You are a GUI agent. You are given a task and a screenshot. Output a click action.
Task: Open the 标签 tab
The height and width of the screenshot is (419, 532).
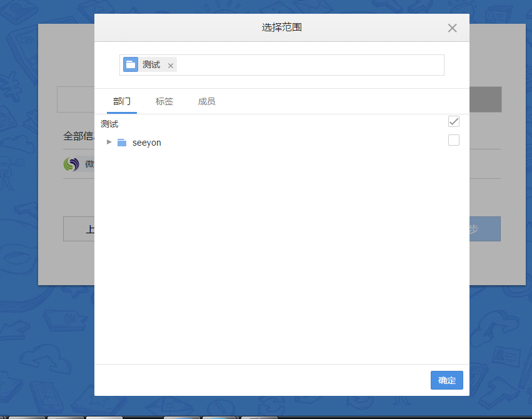(164, 101)
